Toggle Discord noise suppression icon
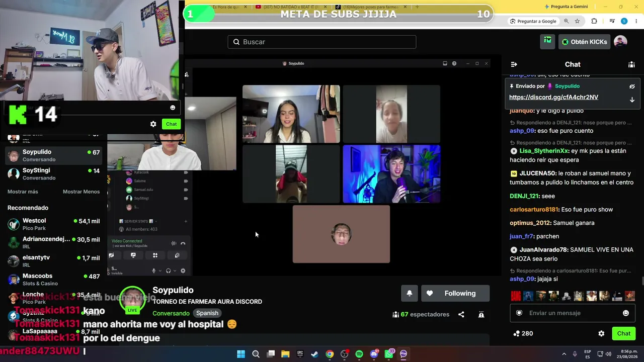This screenshot has width=644, height=362. [x=174, y=243]
